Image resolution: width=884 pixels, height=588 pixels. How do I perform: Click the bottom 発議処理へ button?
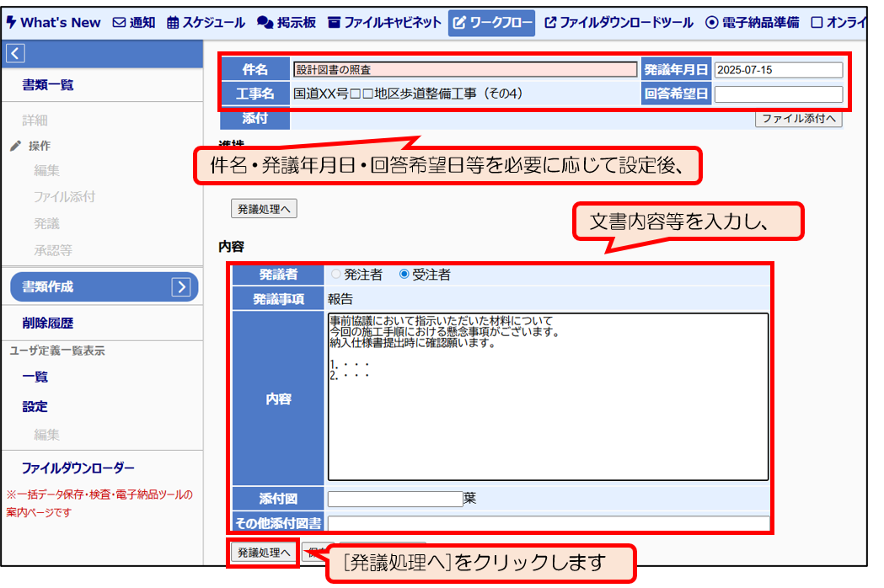[263, 553]
